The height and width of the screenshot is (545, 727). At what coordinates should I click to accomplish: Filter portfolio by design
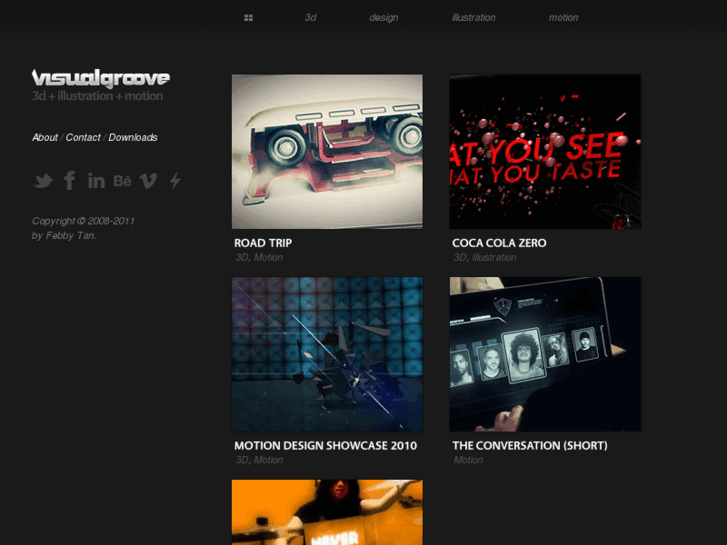(383, 18)
